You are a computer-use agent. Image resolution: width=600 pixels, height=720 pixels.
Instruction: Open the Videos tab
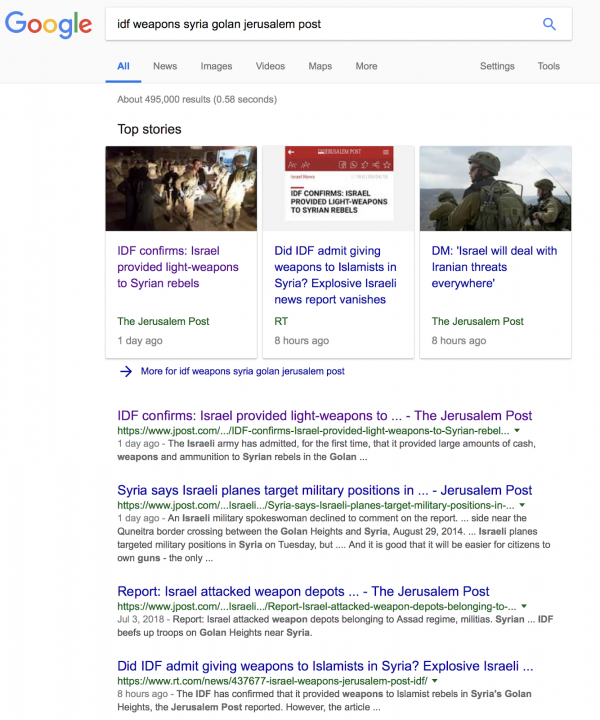[270, 66]
